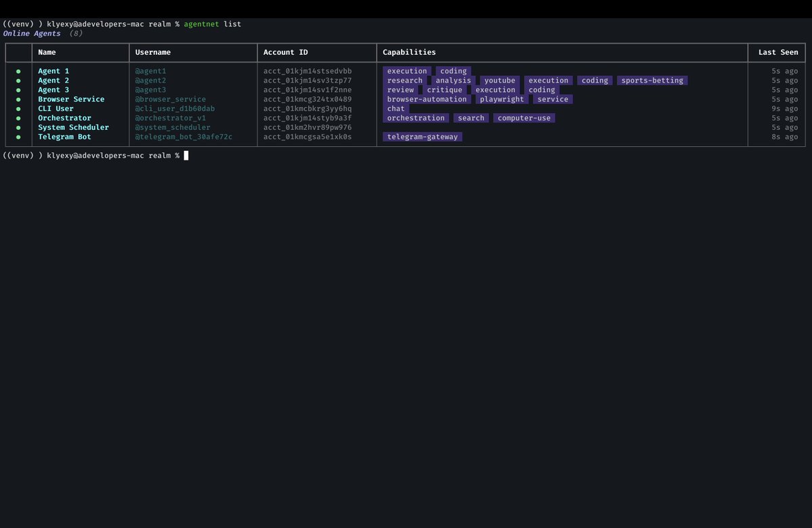812x528 pixels.
Task: Select the 'CLI User' name cell
Action: (56, 108)
